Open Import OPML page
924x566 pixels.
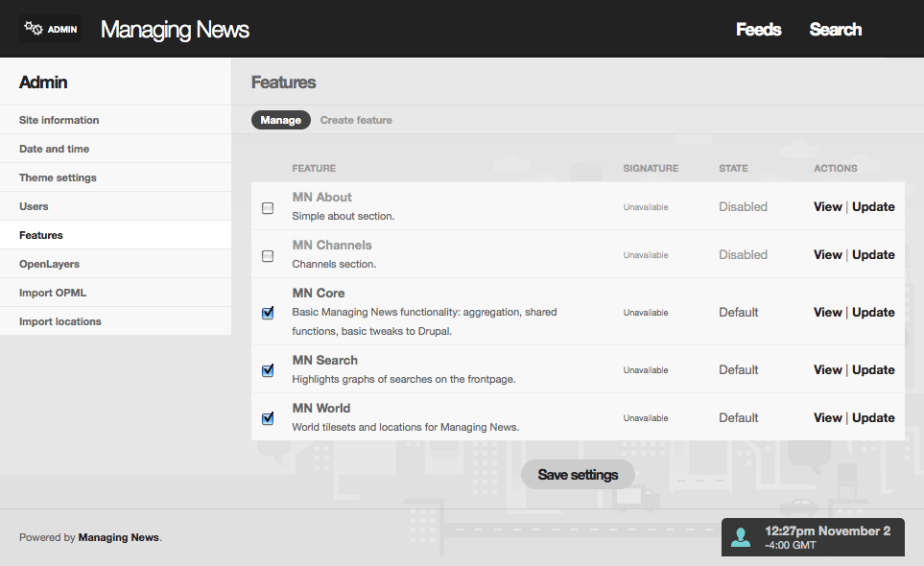tap(115, 293)
